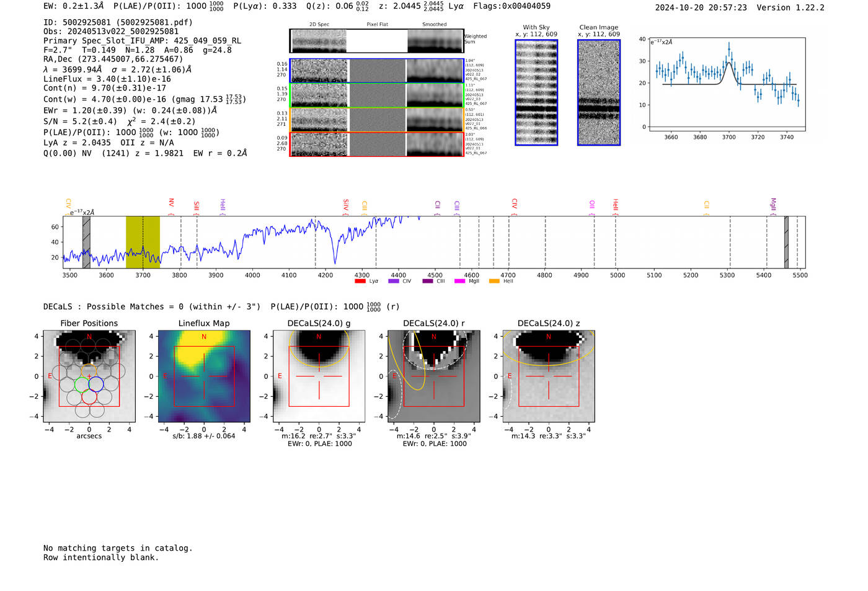Click the RA,Dec coordinates line
The height and width of the screenshot is (591, 868).
coord(113,60)
